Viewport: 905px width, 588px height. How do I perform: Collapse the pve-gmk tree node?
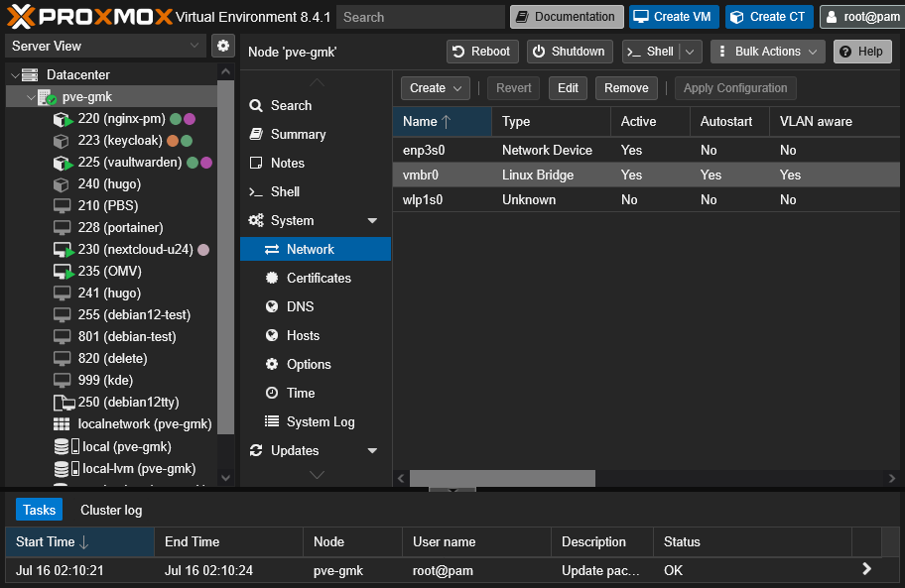tap(31, 97)
